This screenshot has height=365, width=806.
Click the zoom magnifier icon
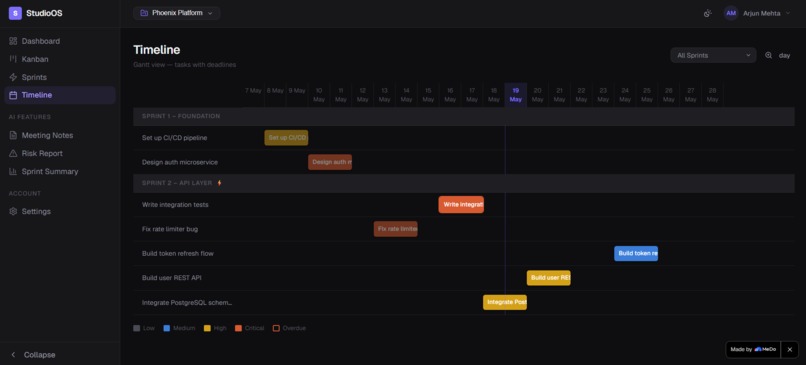tap(768, 55)
